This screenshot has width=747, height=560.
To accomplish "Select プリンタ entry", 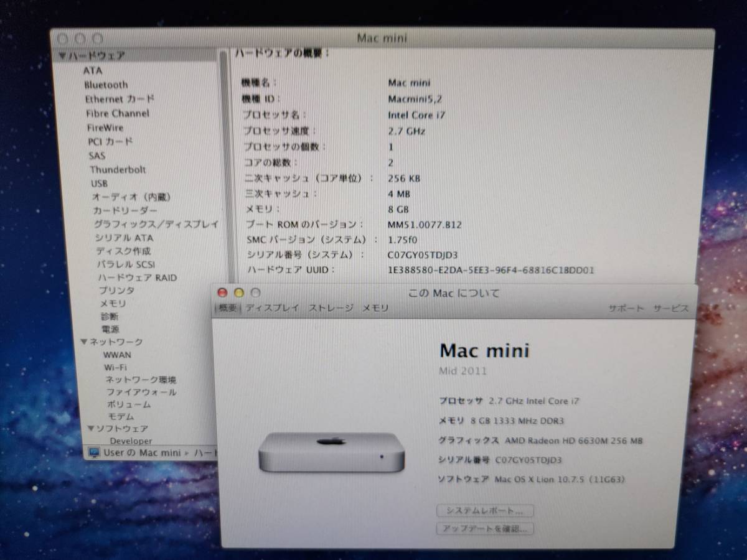I will 116,291.
